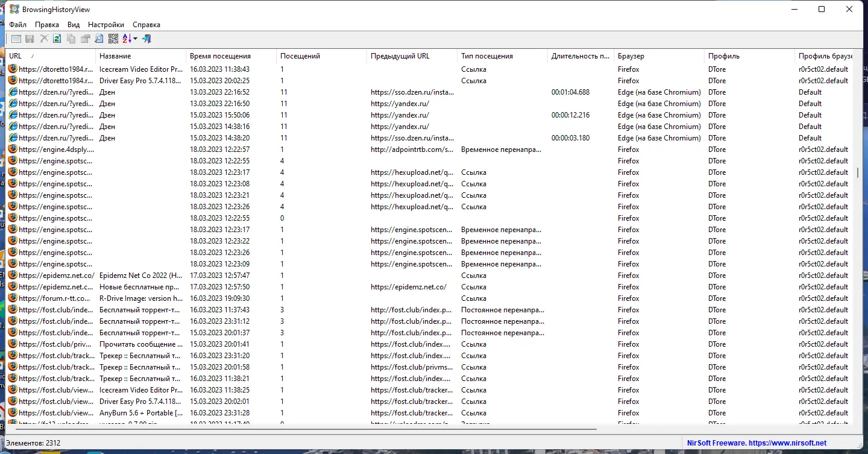Click the 16.03.2023 19:09:30 visit time cell
Screen dimensions: 868x454
(x=219, y=298)
